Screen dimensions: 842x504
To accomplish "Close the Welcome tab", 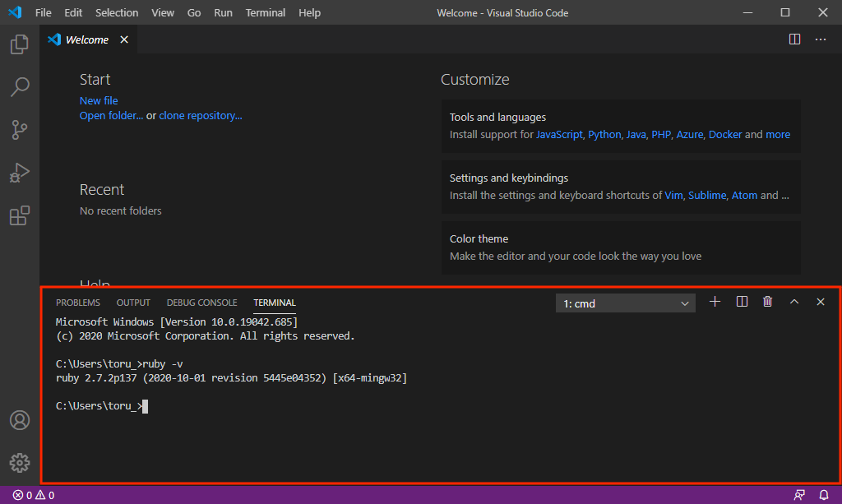I will pyautogui.click(x=124, y=39).
